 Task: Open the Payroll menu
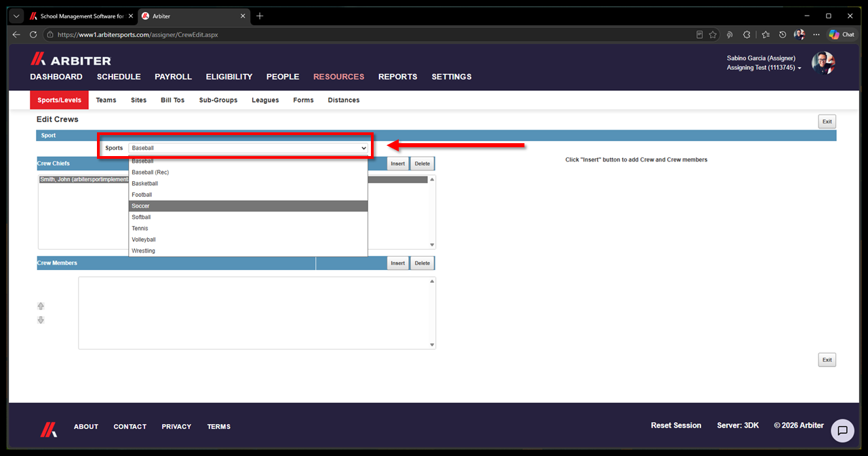coord(173,77)
